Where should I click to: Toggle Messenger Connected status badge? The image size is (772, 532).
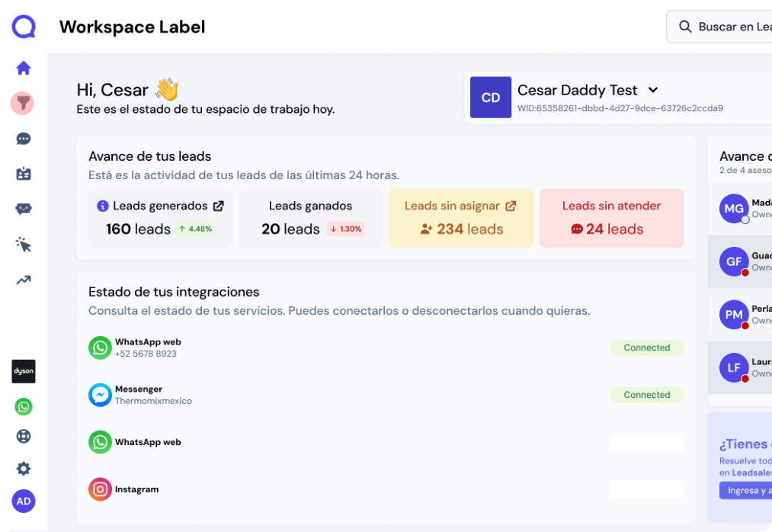pos(646,395)
